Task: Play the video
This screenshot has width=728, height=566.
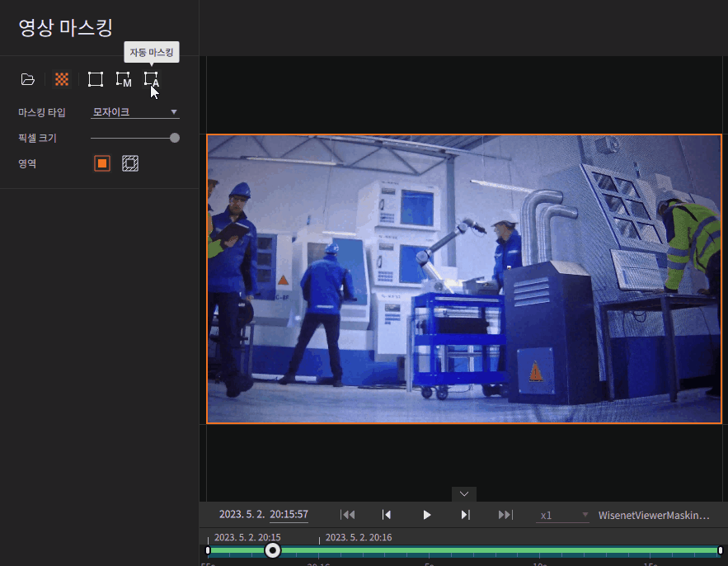Action: point(427,515)
